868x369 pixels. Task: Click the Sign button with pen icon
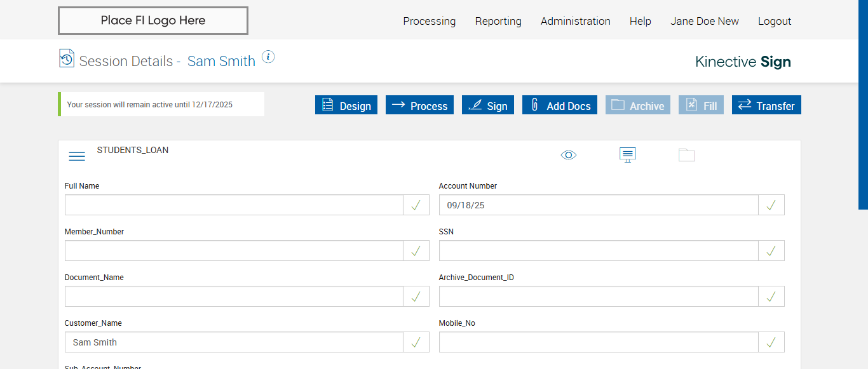pos(488,105)
